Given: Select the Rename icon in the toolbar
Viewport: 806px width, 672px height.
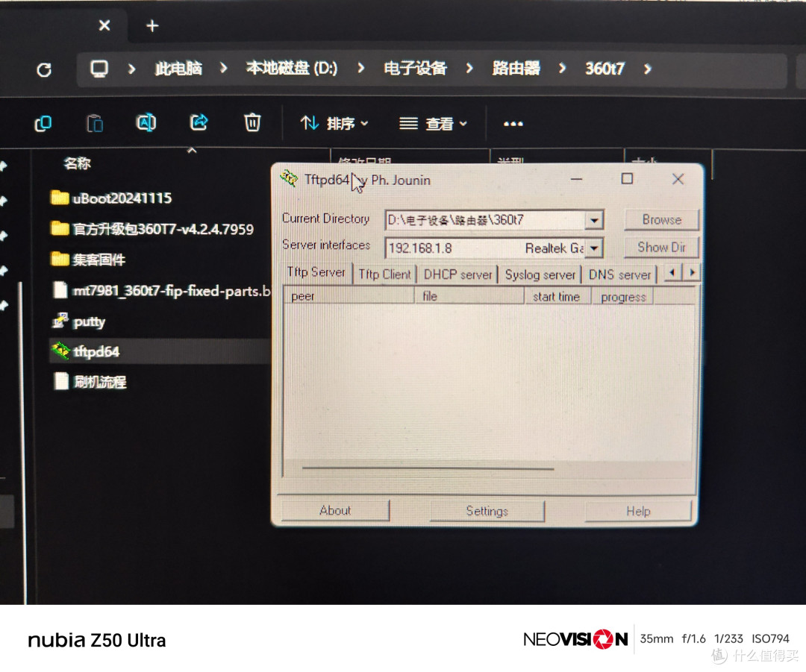Looking at the screenshot, I should [146, 123].
